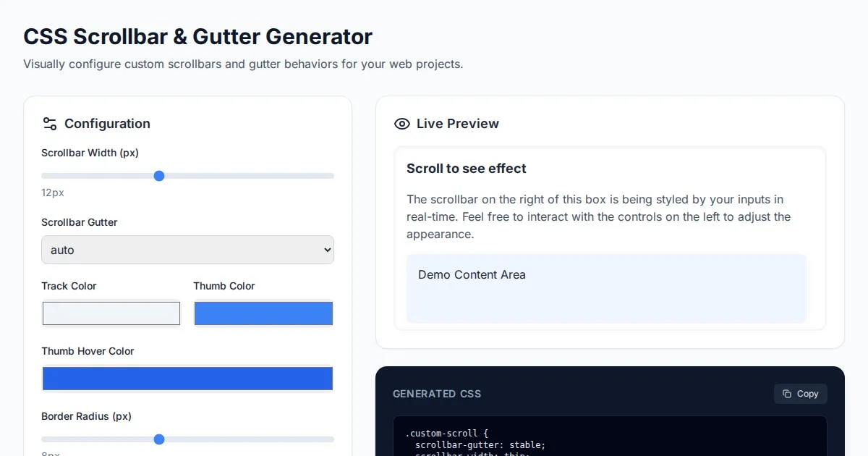Click the 'Scroll to see effect' heading

coord(467,169)
